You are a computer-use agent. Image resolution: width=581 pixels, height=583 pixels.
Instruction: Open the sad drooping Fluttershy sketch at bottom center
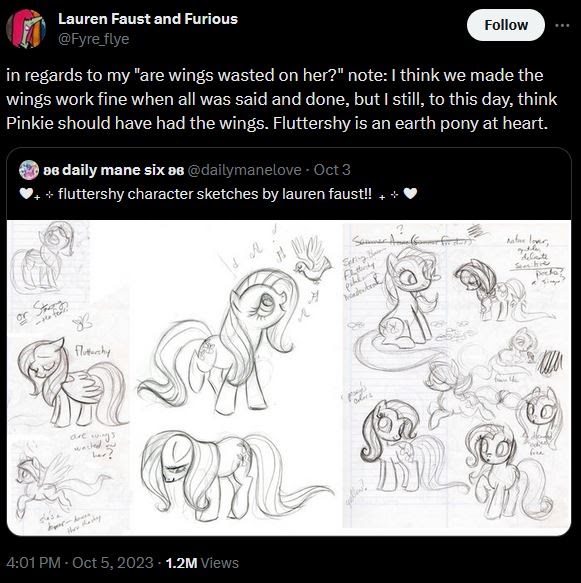point(236,476)
